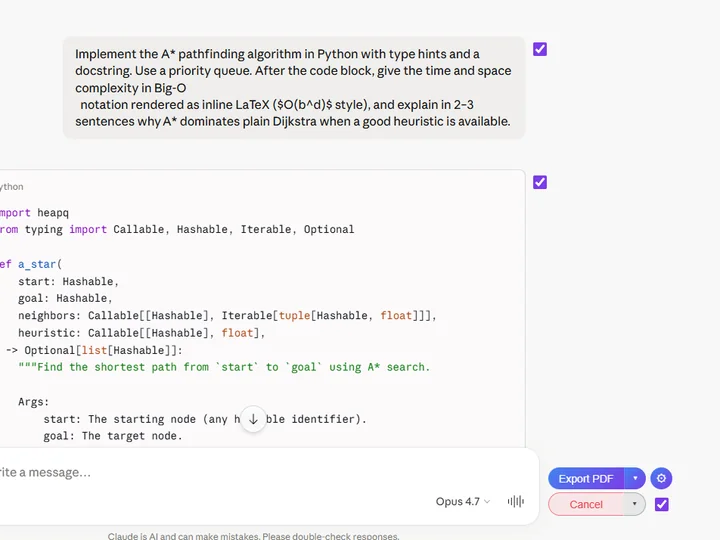Image resolution: width=720 pixels, height=540 pixels.
Task: Open the Export PDF dropdown arrow
Action: (x=635, y=478)
